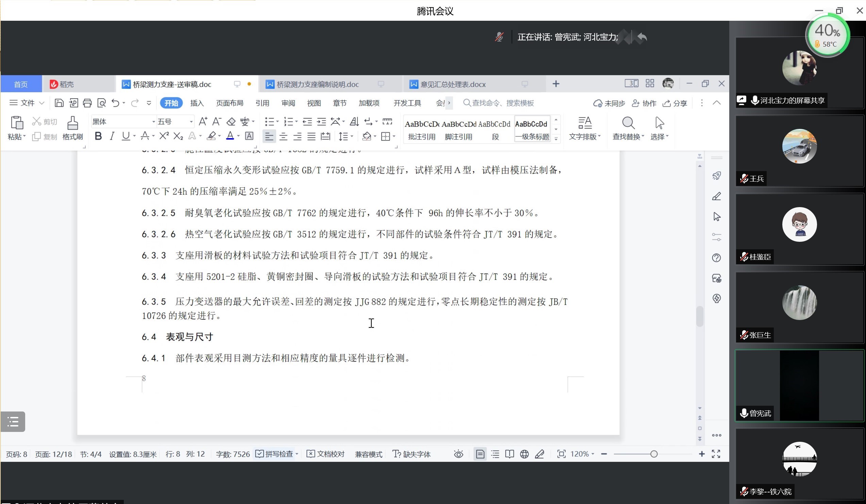The image size is (866, 504).
Task: Switch to web layout globe icon
Action: pos(524,454)
